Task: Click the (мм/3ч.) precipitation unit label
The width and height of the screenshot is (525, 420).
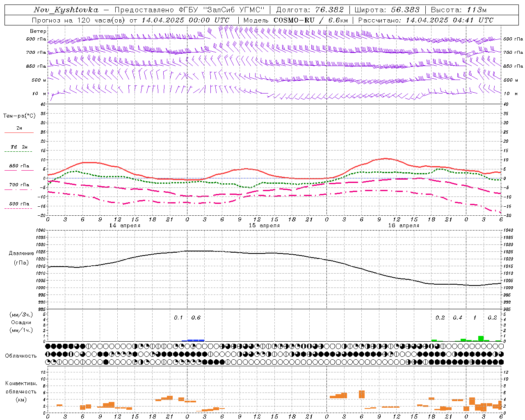Action: point(21,315)
